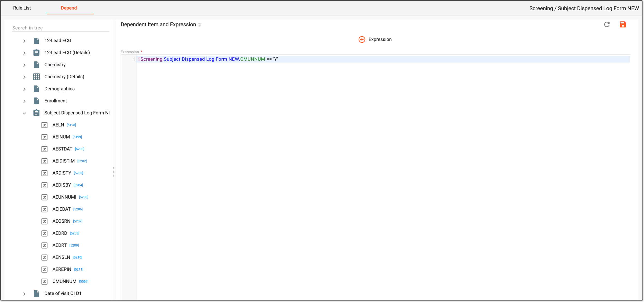Image resolution: width=644 pixels, height=302 pixels.
Task: Click the Subject Dispensed Log Form clipboard icon
Action: (37, 113)
